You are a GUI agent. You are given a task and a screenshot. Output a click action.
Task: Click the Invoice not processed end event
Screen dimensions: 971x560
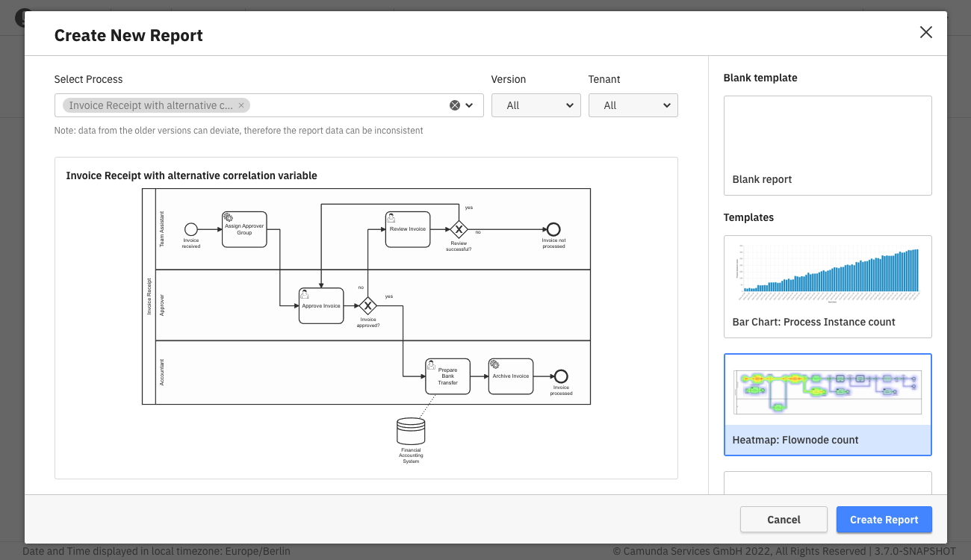pyautogui.click(x=553, y=229)
